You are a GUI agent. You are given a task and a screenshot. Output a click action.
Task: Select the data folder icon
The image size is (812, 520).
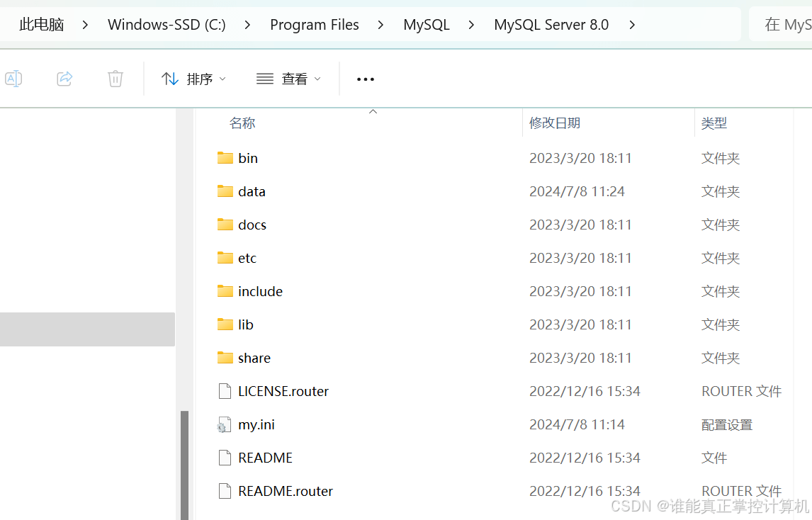[x=225, y=191]
